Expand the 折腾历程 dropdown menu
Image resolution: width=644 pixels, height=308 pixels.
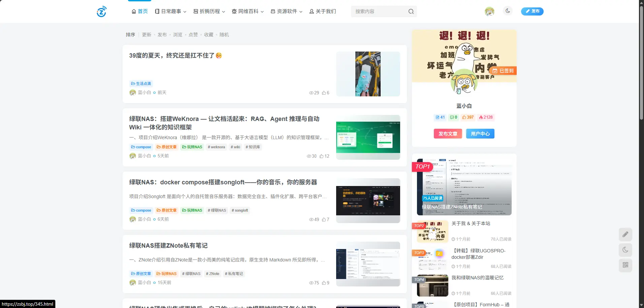209,11
